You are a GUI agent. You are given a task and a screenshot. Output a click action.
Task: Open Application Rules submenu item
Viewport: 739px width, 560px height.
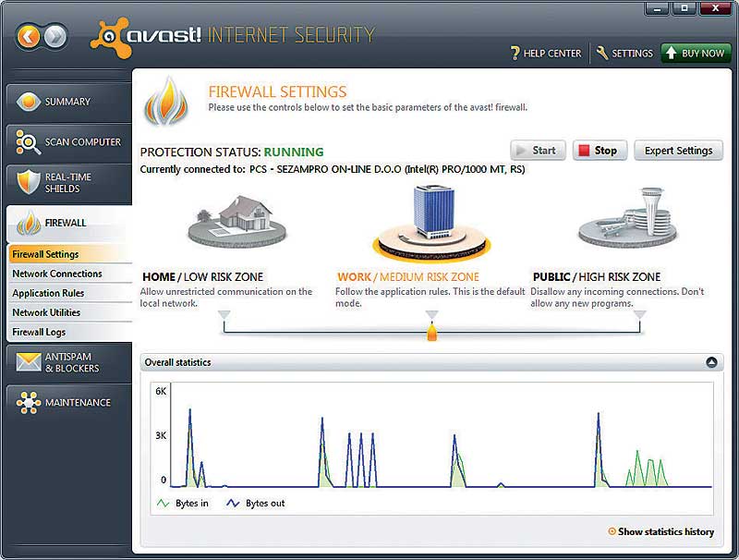70,293
